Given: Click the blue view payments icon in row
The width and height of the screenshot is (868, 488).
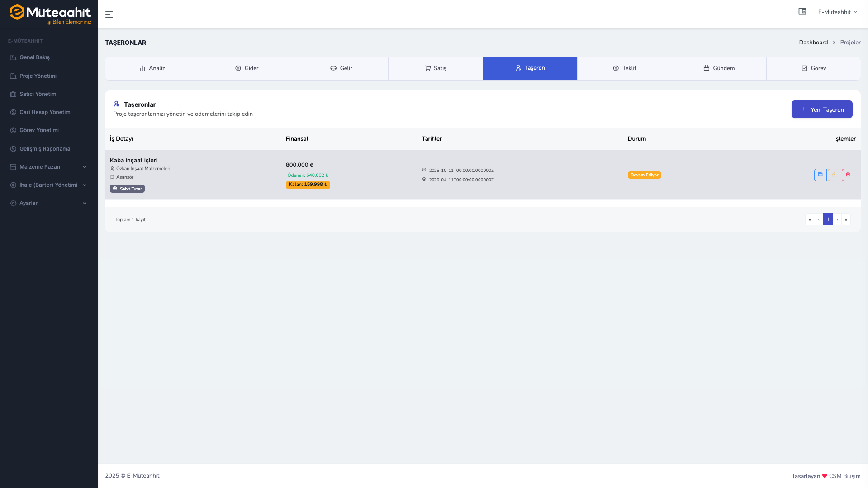Looking at the screenshot, I should pyautogui.click(x=820, y=175).
